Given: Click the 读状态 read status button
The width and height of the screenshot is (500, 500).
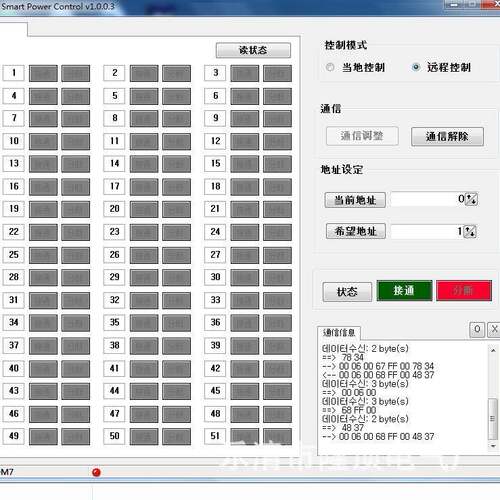Looking at the screenshot, I should tap(253, 50).
